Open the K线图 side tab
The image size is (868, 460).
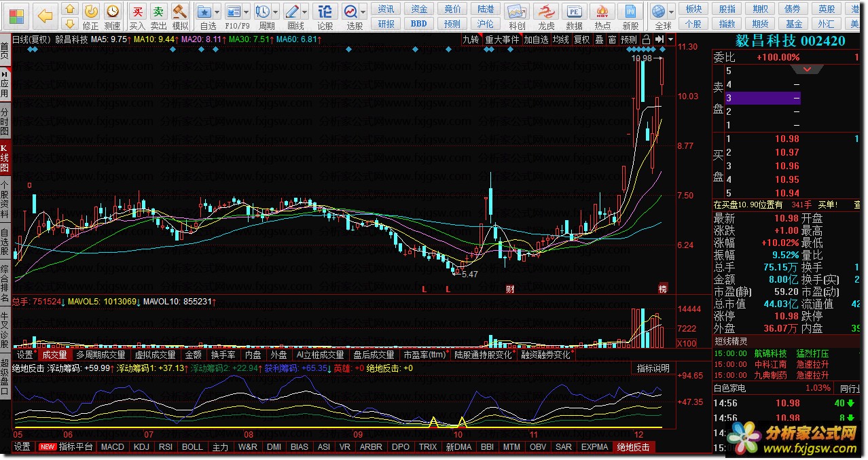click(x=5, y=158)
